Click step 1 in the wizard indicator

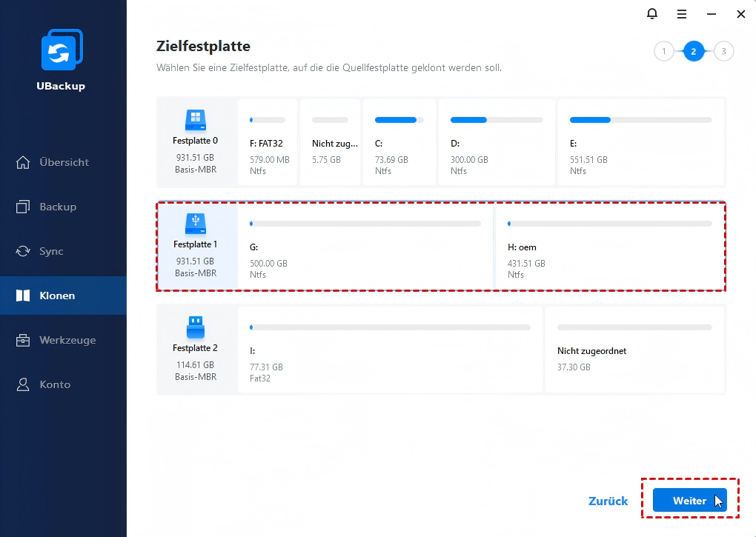tap(663, 51)
